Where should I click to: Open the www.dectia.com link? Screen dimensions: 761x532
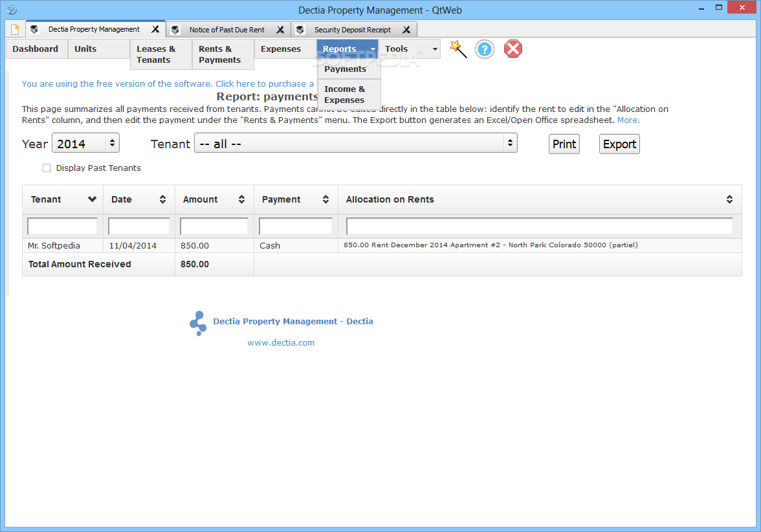click(281, 343)
